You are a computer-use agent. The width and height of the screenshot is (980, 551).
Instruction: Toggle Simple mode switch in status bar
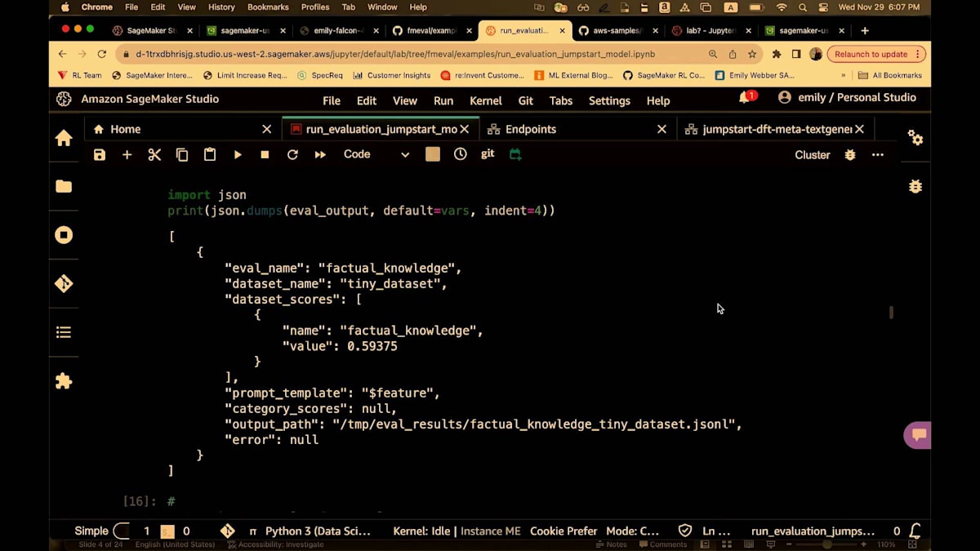pyautogui.click(x=121, y=531)
